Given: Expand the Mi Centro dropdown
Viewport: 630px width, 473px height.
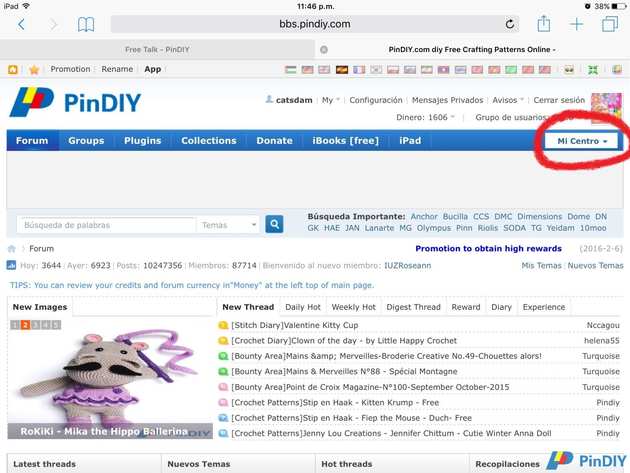Looking at the screenshot, I should [583, 141].
